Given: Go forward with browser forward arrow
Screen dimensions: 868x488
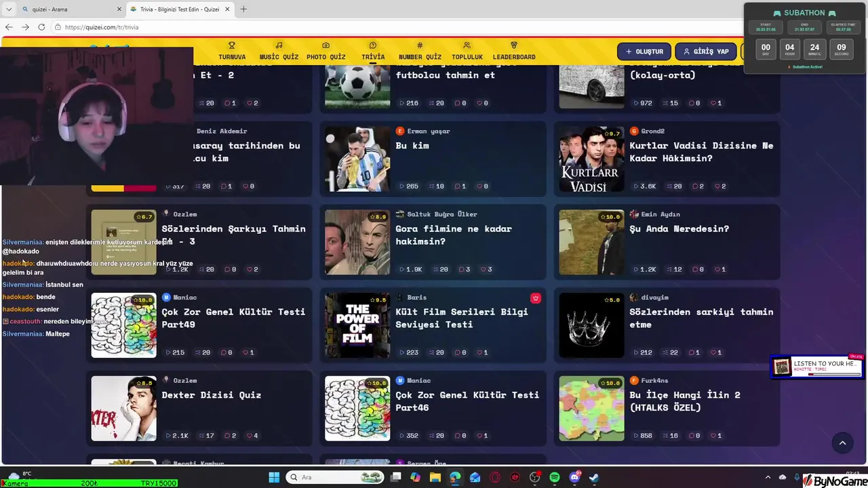Looking at the screenshot, I should pyautogui.click(x=25, y=27).
